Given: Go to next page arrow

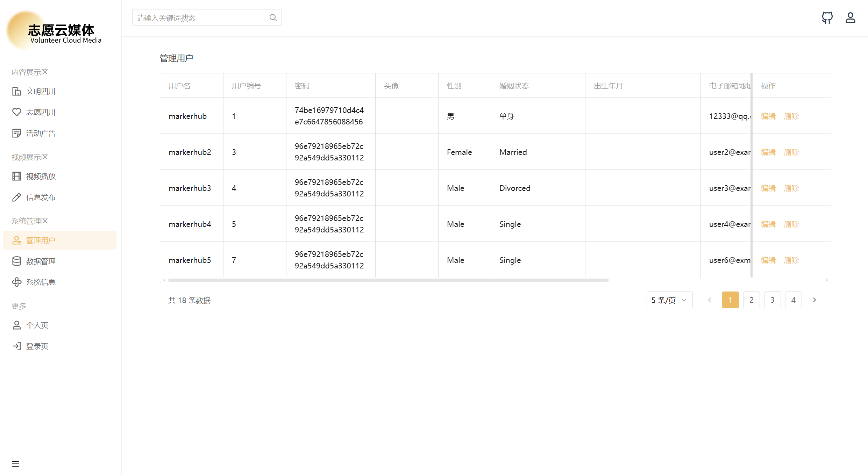Looking at the screenshot, I should point(814,300).
